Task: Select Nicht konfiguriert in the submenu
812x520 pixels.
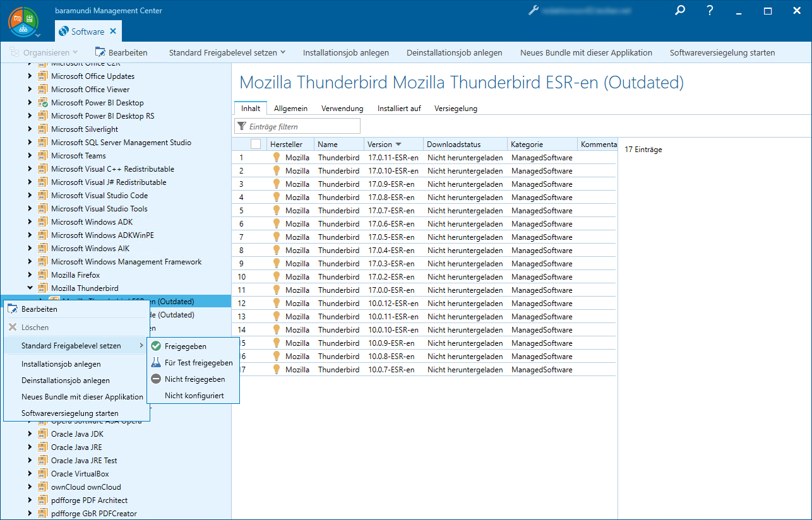Action: coord(194,396)
